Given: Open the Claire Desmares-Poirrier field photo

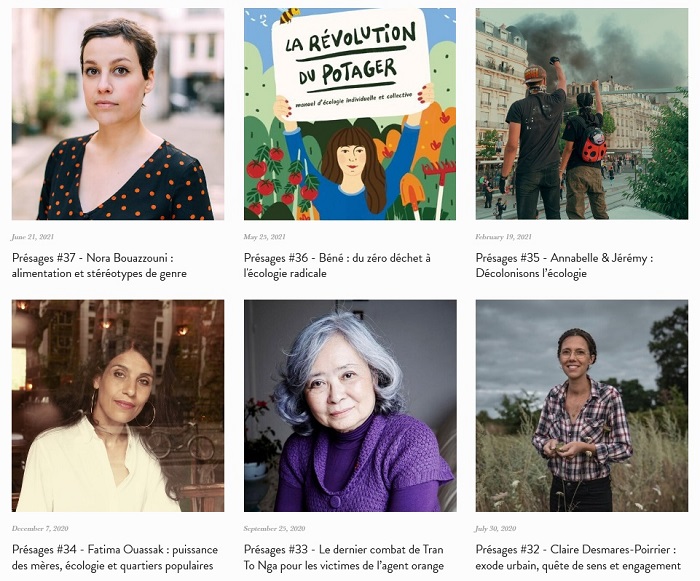Looking at the screenshot, I should pos(582,405).
